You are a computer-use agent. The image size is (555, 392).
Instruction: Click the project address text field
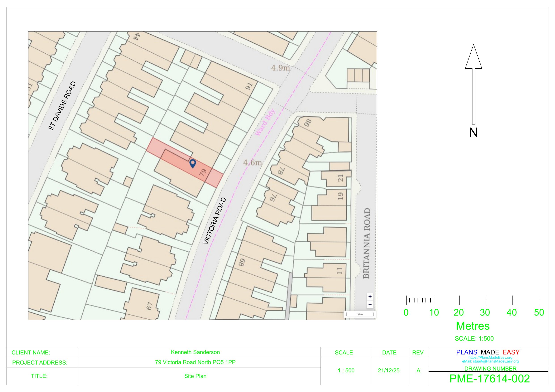coord(195,362)
